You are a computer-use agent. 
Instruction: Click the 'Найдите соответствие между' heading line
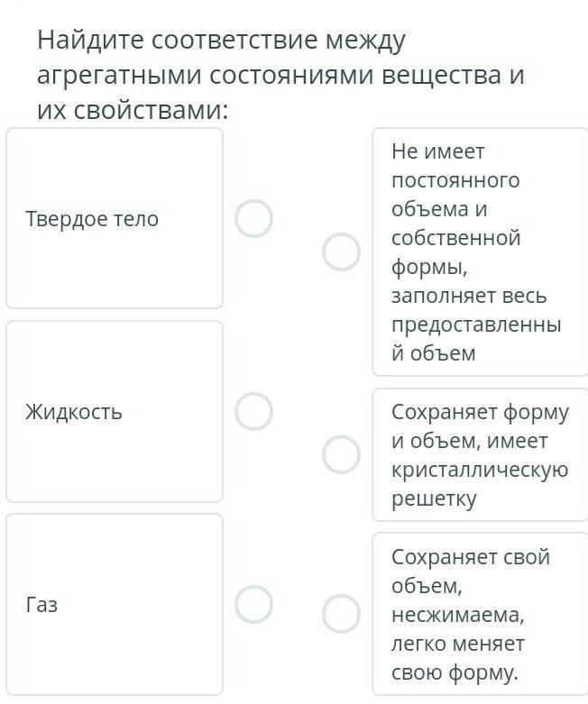click(x=222, y=41)
